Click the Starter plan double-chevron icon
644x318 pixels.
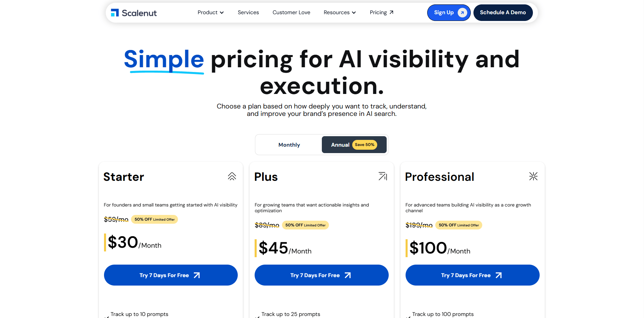pos(232,176)
